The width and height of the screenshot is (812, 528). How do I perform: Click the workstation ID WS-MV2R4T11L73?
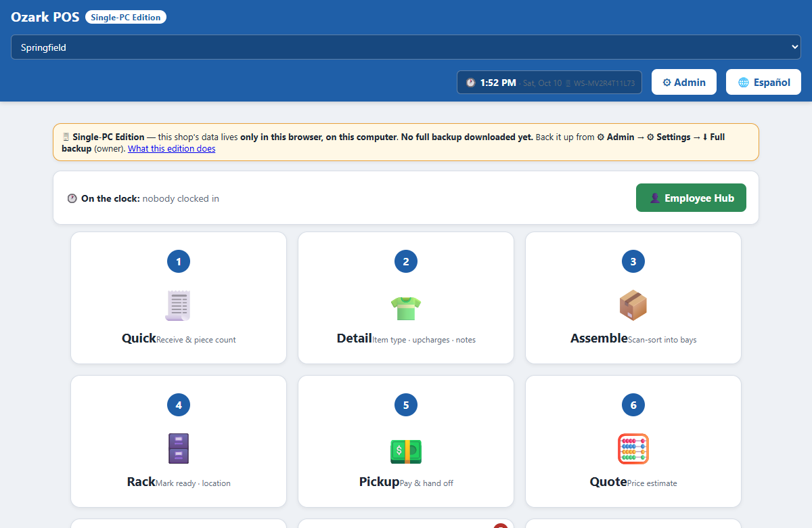pos(604,83)
